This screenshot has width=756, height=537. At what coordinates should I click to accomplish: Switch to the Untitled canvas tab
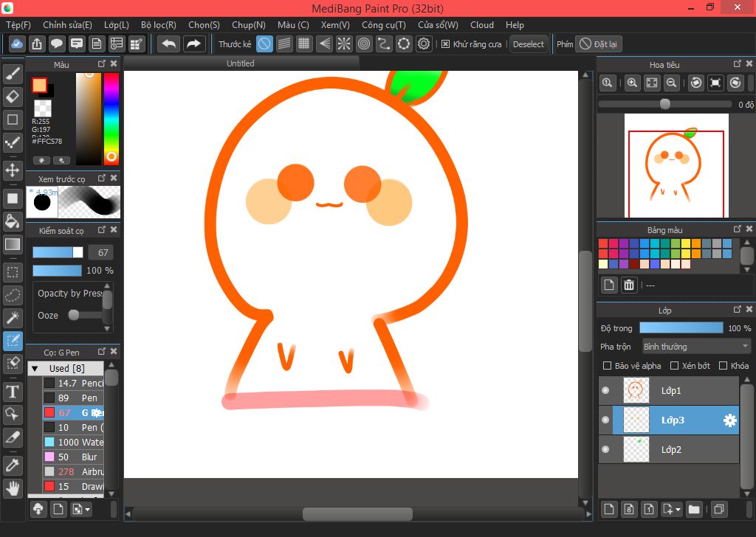click(241, 63)
